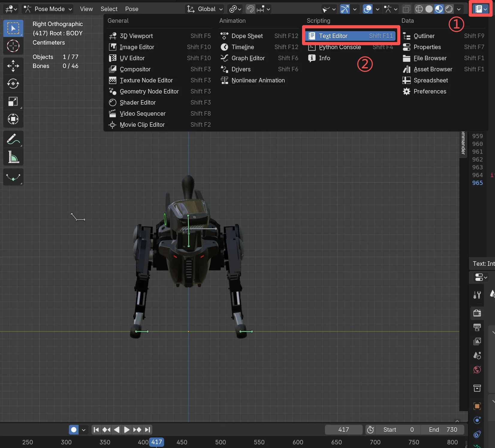Open the Render properties tab

[x=477, y=313]
